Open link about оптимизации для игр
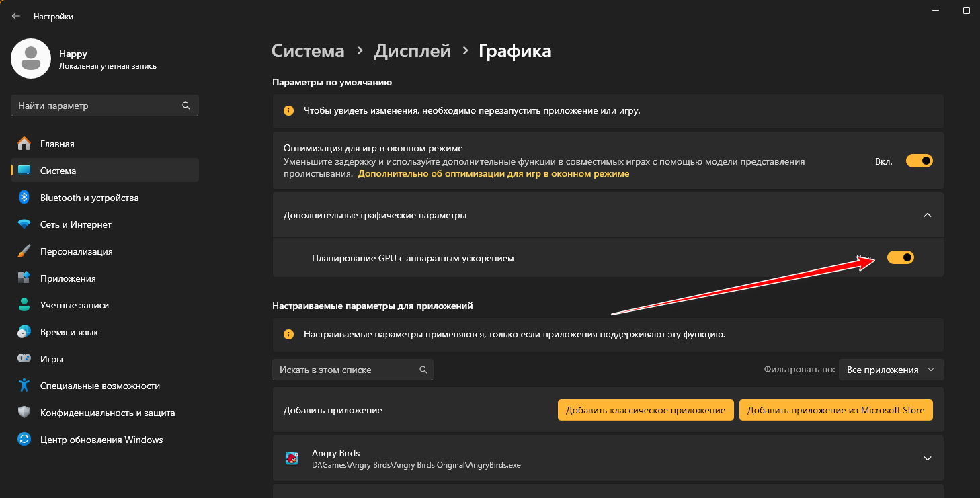The image size is (980, 498). 493,173
